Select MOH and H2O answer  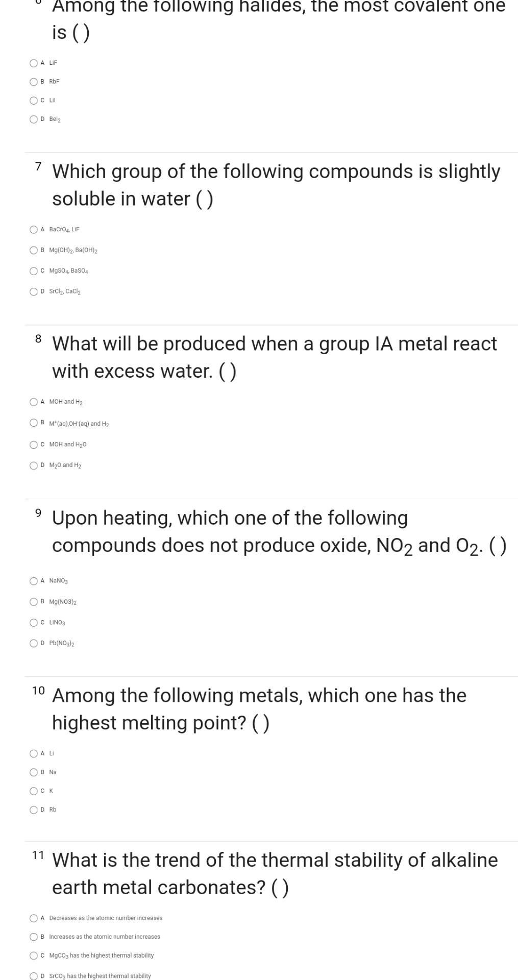[34, 444]
